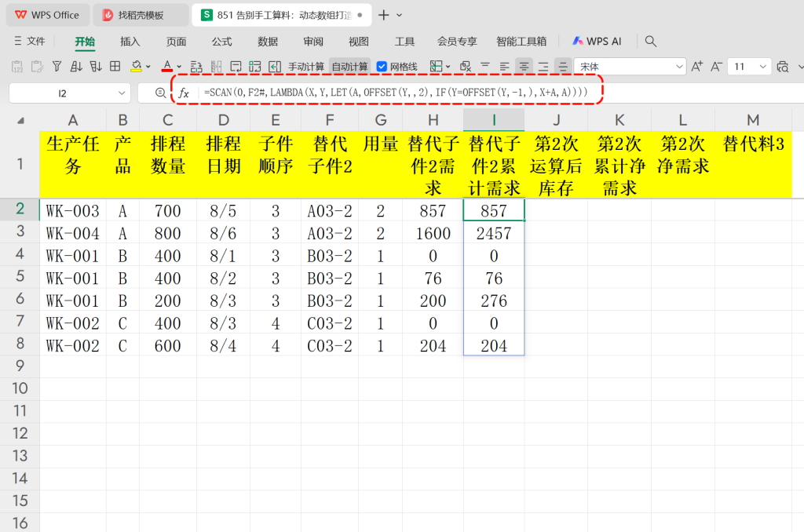This screenshot has height=532, width=804.
Task: Select column I header
Action: [493, 120]
